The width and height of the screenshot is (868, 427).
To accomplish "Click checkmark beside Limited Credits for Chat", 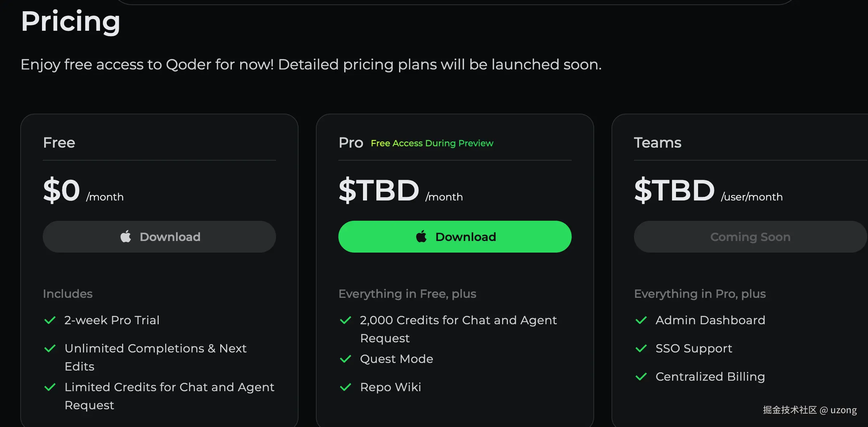I will (50, 387).
